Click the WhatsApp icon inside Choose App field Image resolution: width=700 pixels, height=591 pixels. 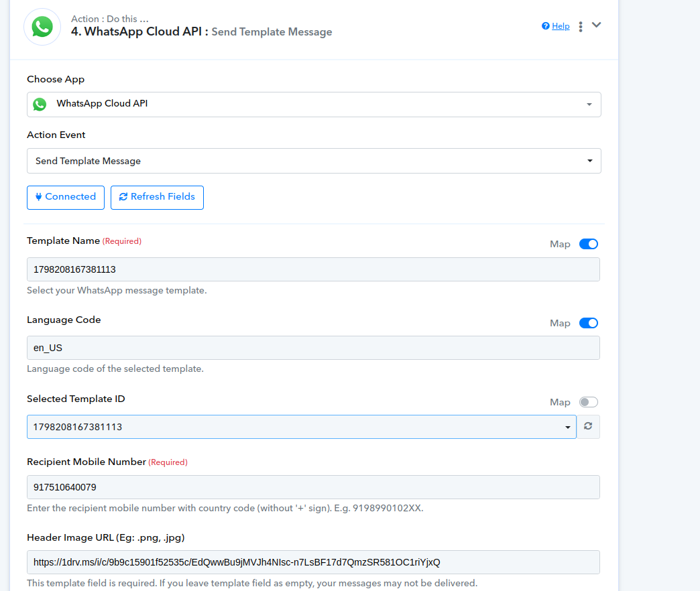(40, 105)
